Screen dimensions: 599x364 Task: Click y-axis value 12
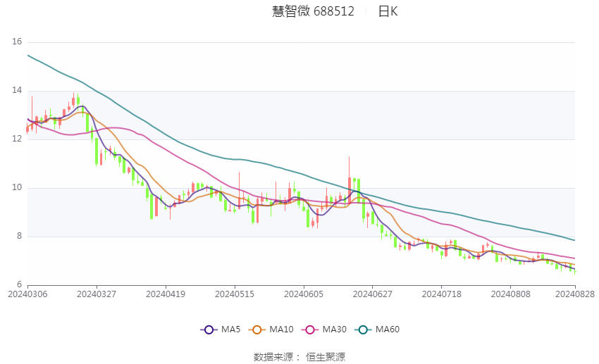point(17,139)
